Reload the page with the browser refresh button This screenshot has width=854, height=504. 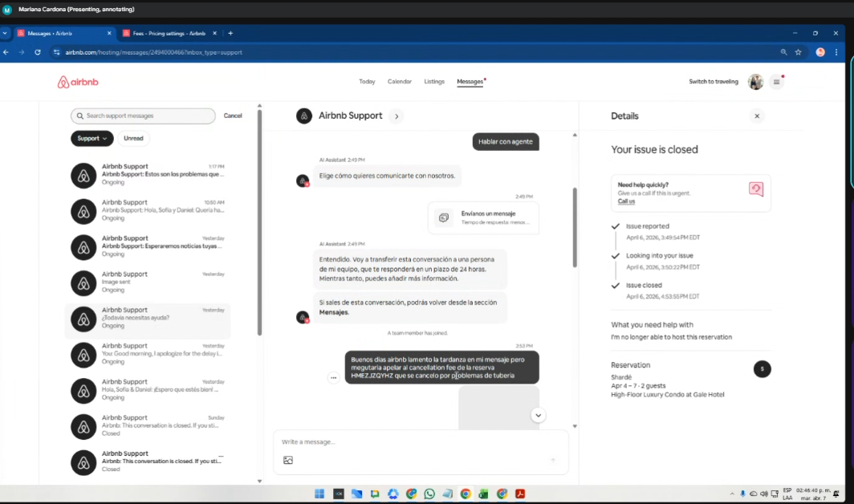(x=38, y=52)
